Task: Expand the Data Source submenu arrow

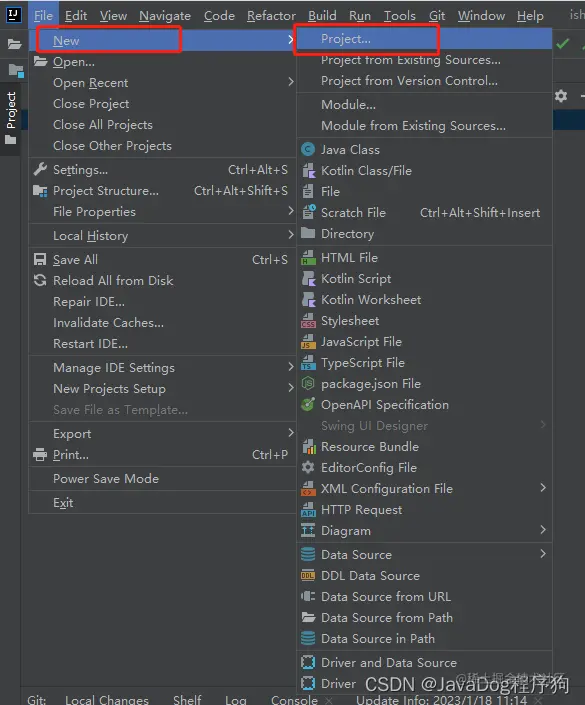Action: [x=543, y=553]
